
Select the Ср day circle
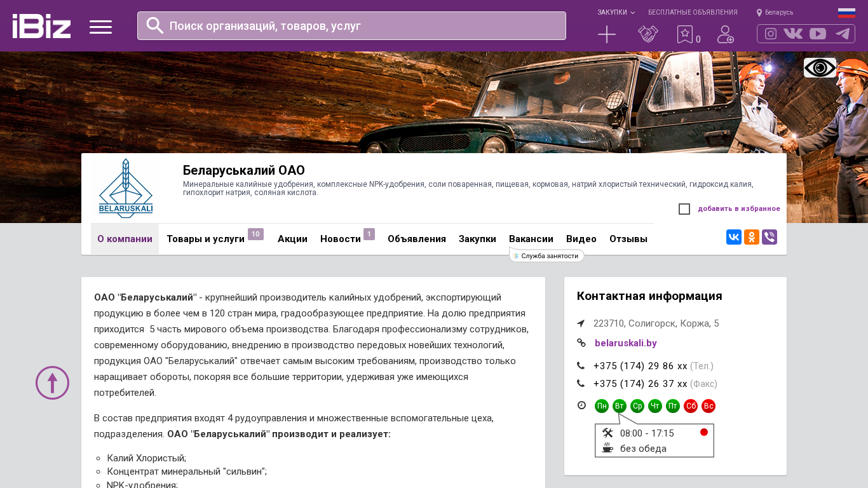pos(637,406)
